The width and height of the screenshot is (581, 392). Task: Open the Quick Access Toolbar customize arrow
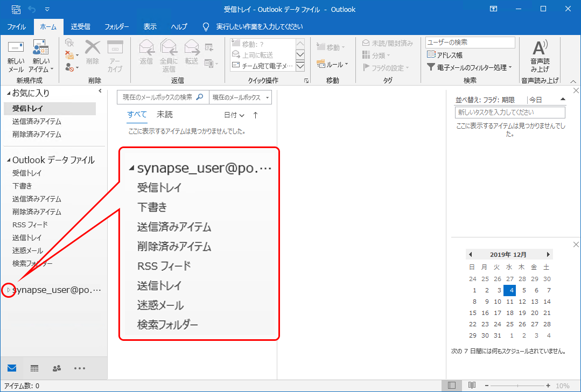47,9
